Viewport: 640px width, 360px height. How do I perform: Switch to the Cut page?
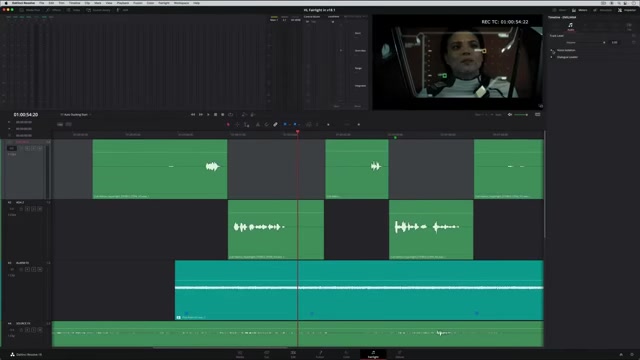click(267, 354)
